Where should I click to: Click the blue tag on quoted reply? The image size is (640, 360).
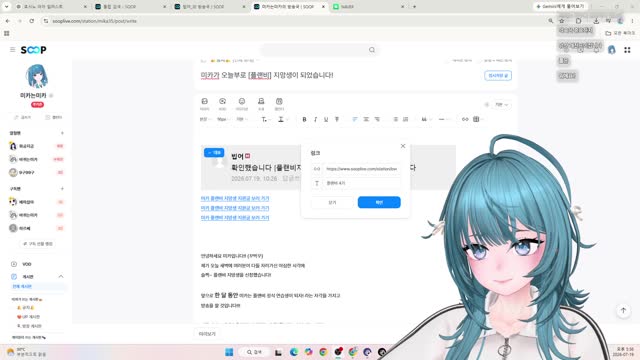tap(214, 152)
